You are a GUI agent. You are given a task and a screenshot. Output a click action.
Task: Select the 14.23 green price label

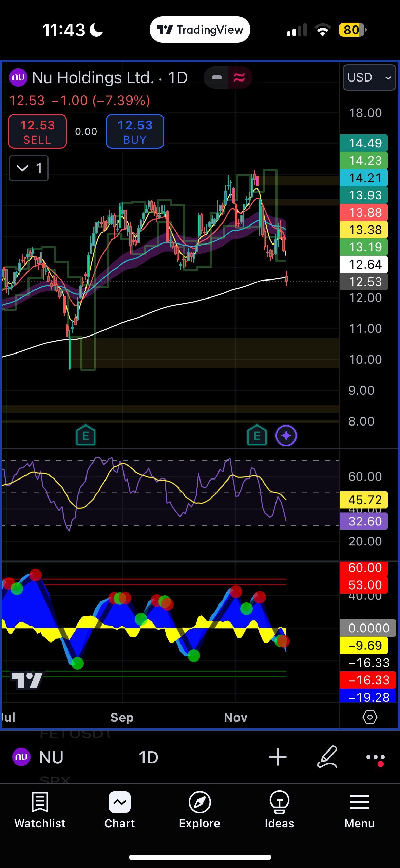click(364, 160)
